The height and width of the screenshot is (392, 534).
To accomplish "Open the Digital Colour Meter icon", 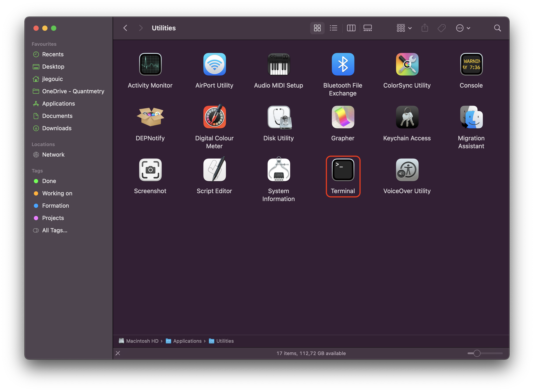I will point(214,116).
